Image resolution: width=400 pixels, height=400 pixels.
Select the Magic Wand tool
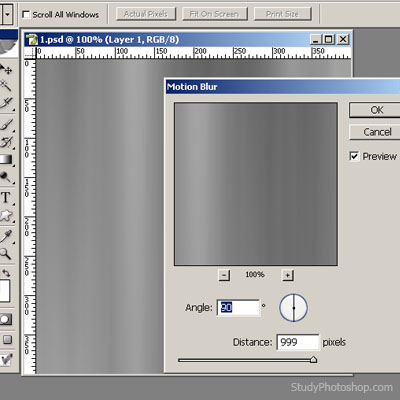(5, 86)
